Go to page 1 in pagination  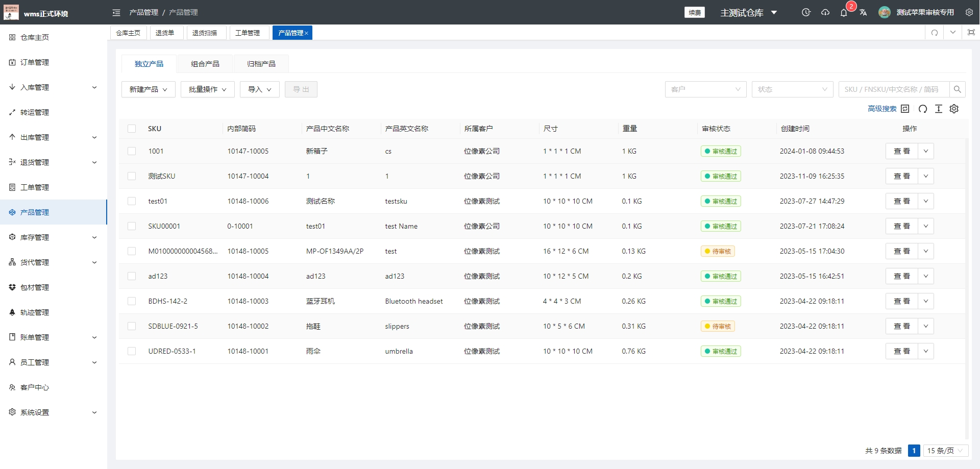(914, 451)
